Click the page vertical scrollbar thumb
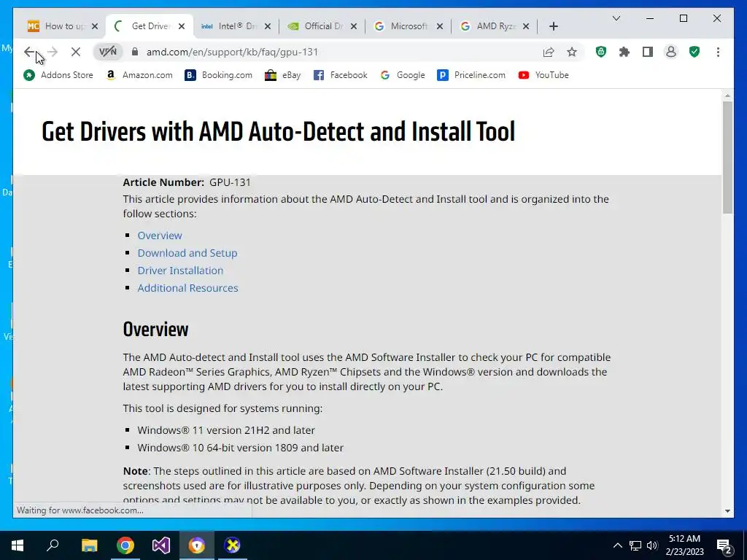 727,157
